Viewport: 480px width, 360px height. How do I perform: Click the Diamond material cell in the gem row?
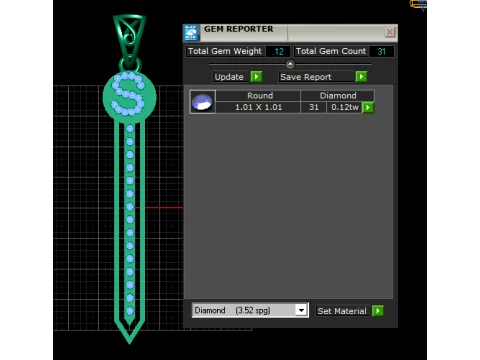pos(337,96)
